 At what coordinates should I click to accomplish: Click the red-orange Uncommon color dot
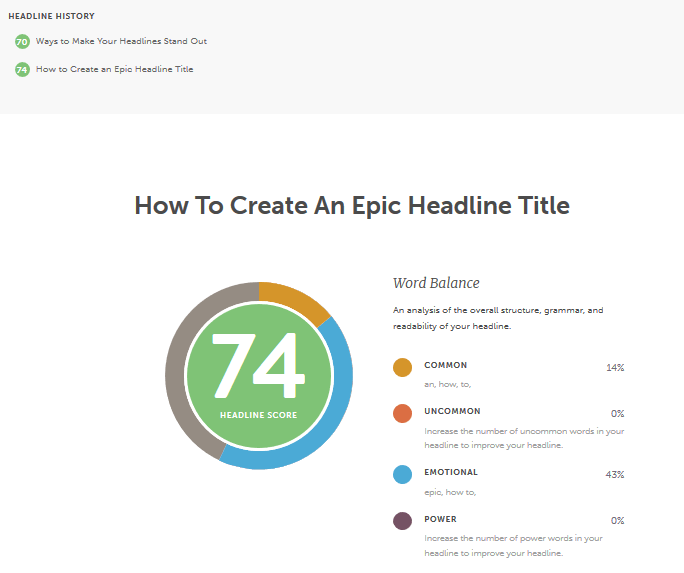402,413
